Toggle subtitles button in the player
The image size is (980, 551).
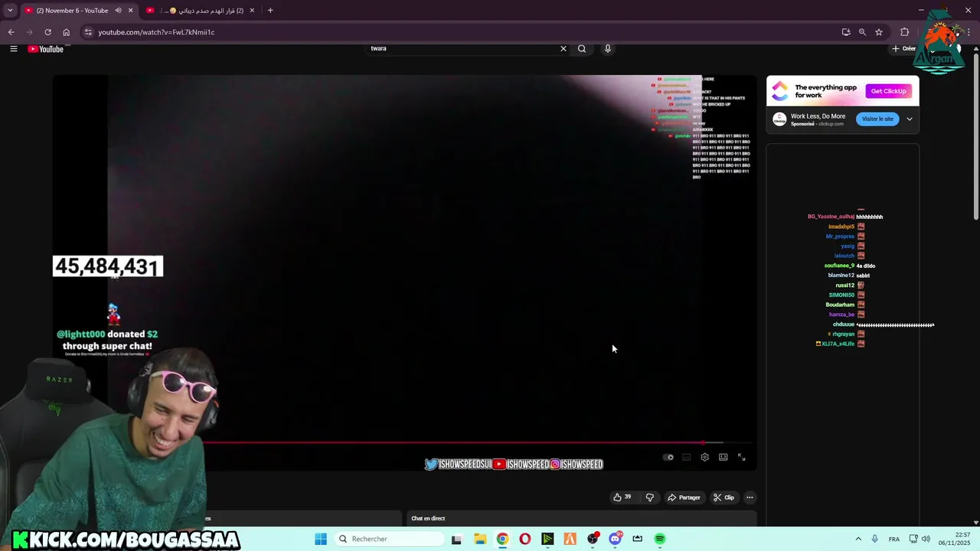coord(687,458)
